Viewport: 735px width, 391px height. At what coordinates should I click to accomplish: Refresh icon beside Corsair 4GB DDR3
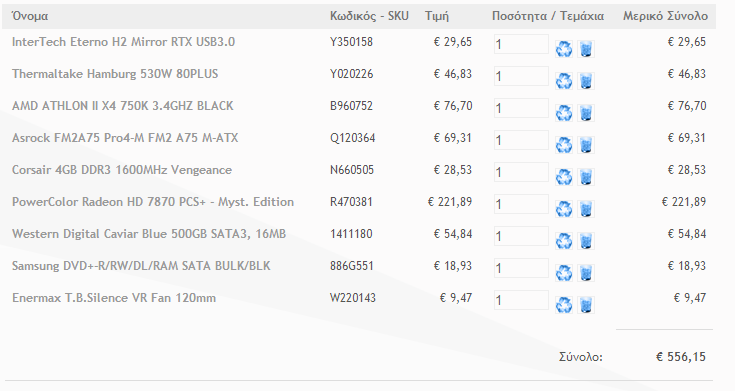click(564, 177)
